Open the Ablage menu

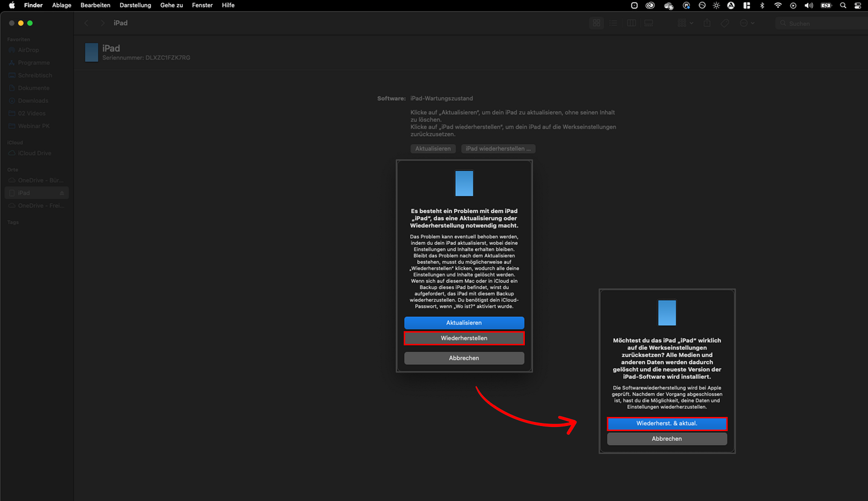[62, 5]
